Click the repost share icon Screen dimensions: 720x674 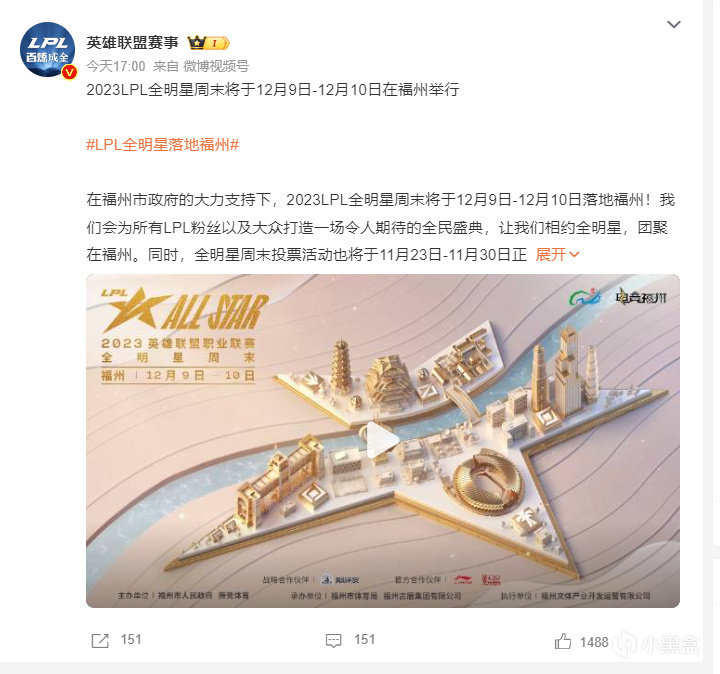100,640
